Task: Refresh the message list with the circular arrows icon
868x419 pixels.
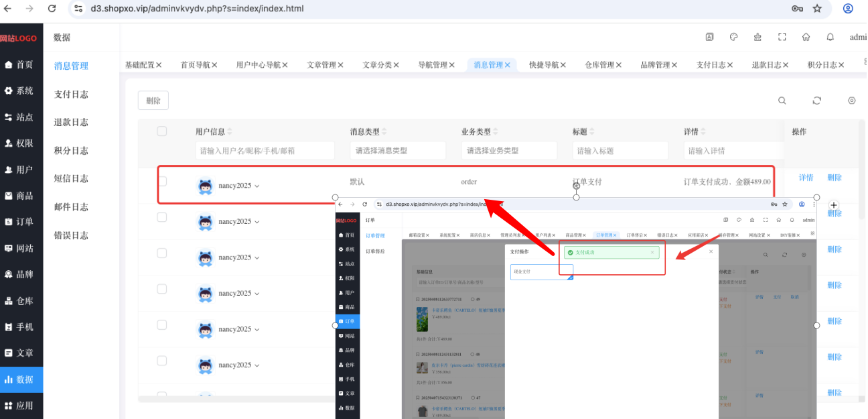Action: tap(817, 101)
